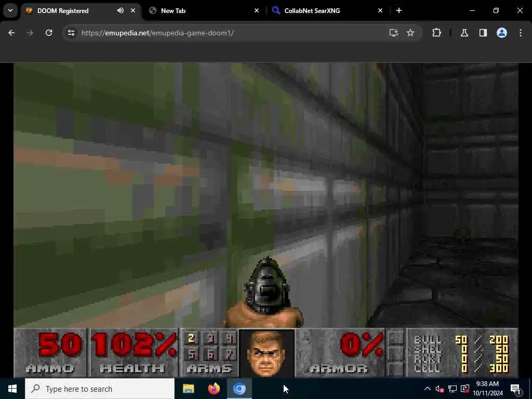Close the DOOM Registered tab
This screenshot has width=532, height=399.
coord(133,10)
